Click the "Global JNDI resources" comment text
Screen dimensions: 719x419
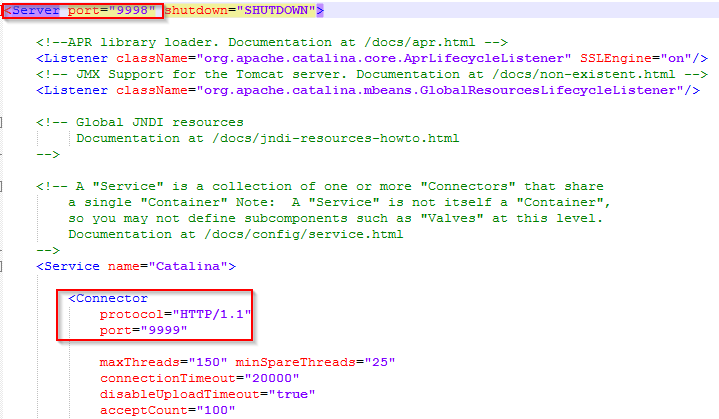(x=160, y=123)
